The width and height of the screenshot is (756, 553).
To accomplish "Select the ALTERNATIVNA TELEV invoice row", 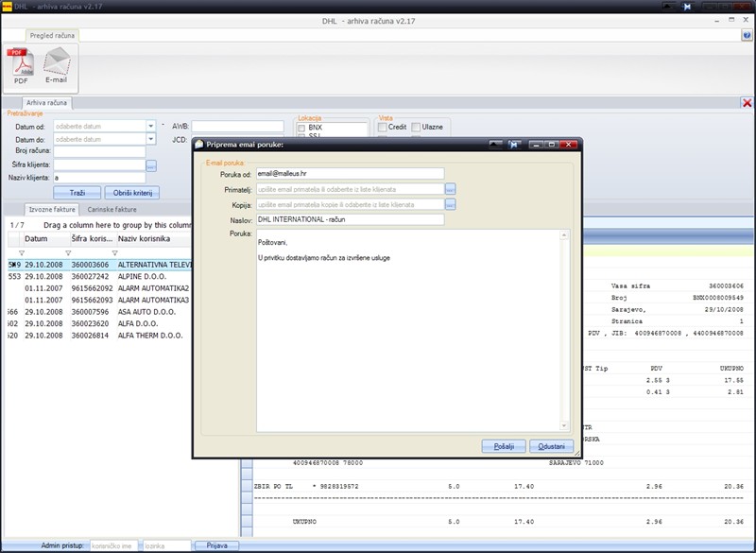I will coord(100,265).
